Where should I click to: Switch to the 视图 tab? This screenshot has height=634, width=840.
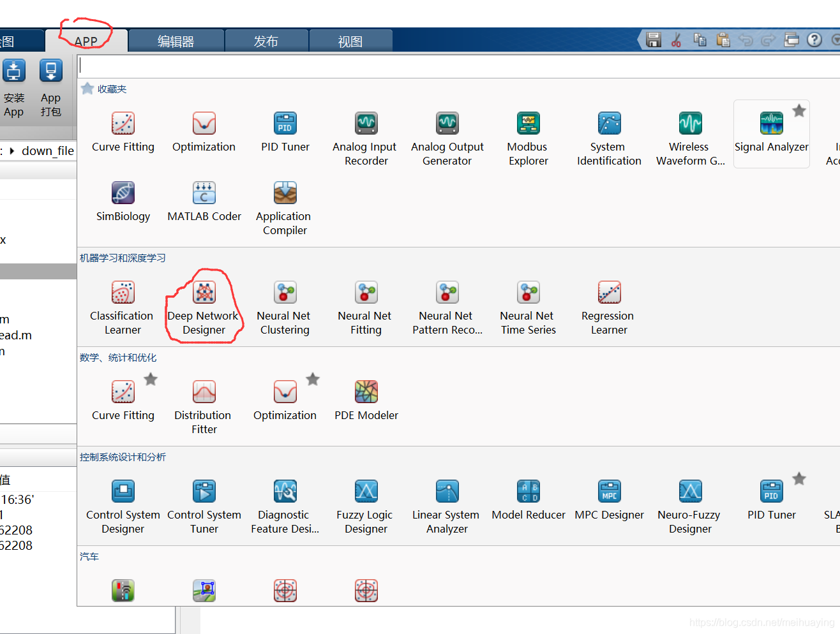point(350,41)
